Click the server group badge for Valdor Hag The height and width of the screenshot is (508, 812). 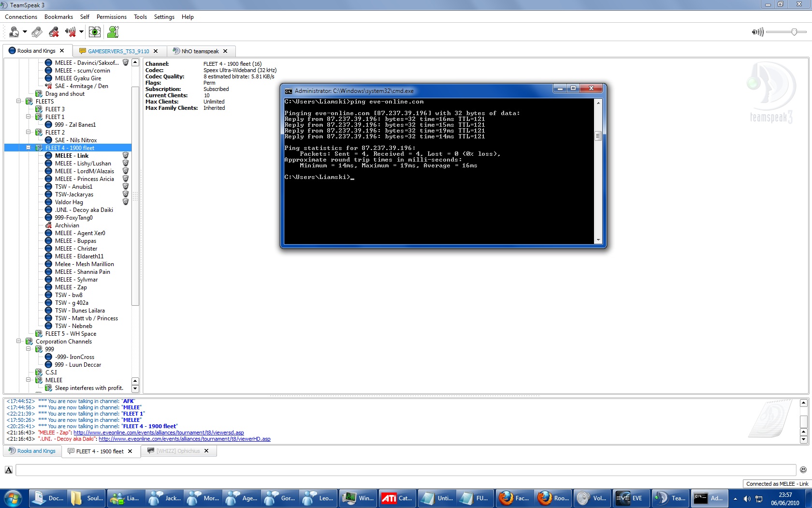click(126, 202)
